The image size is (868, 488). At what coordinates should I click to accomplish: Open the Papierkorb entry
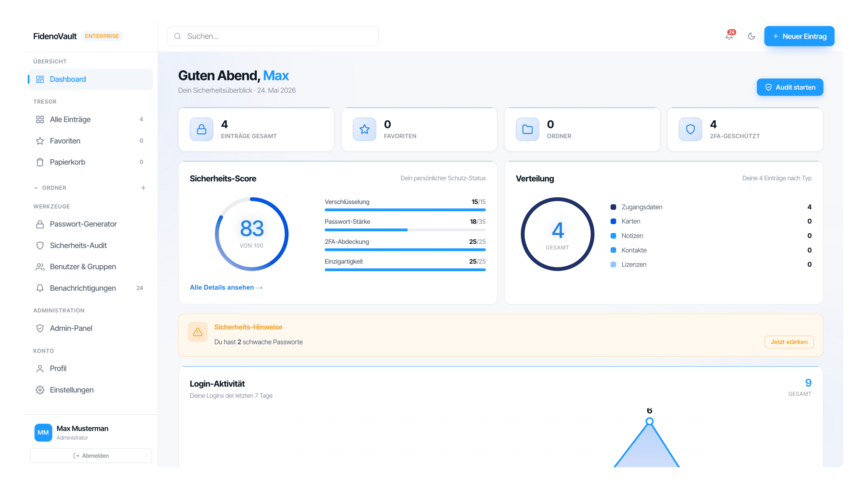[x=91, y=162]
